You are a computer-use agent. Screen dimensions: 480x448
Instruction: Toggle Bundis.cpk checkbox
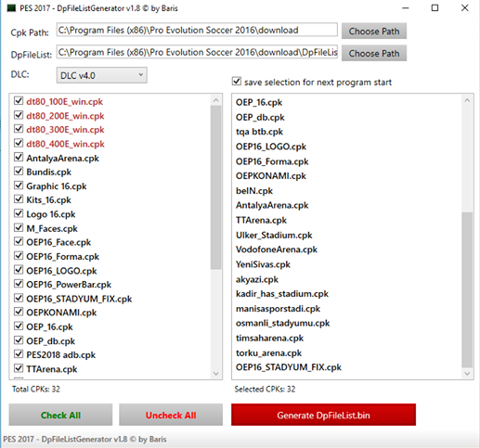tap(19, 172)
